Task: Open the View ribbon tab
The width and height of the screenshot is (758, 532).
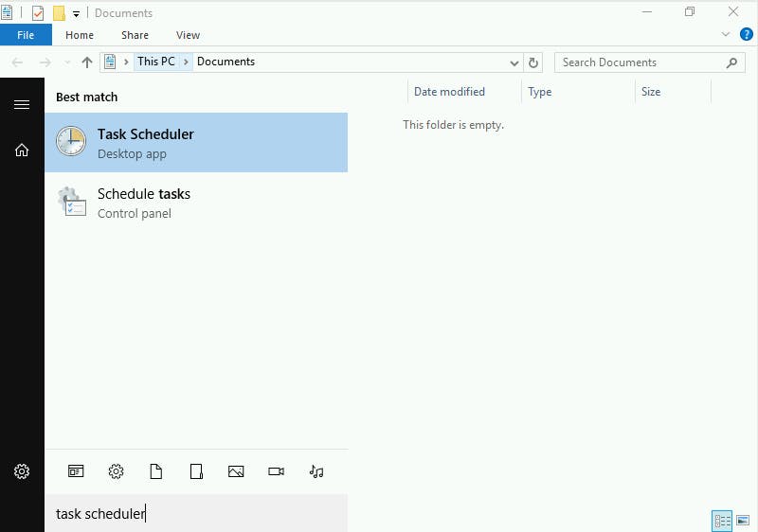Action: coord(188,35)
